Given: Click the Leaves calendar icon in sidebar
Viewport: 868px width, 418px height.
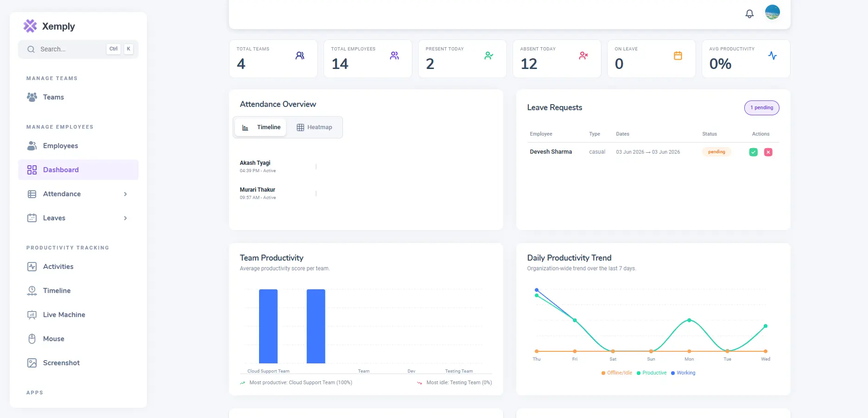Looking at the screenshot, I should click(32, 218).
